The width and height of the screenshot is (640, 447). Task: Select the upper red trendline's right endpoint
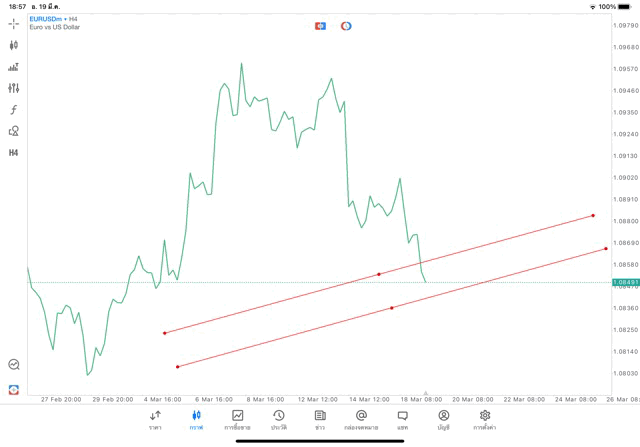coord(593,215)
